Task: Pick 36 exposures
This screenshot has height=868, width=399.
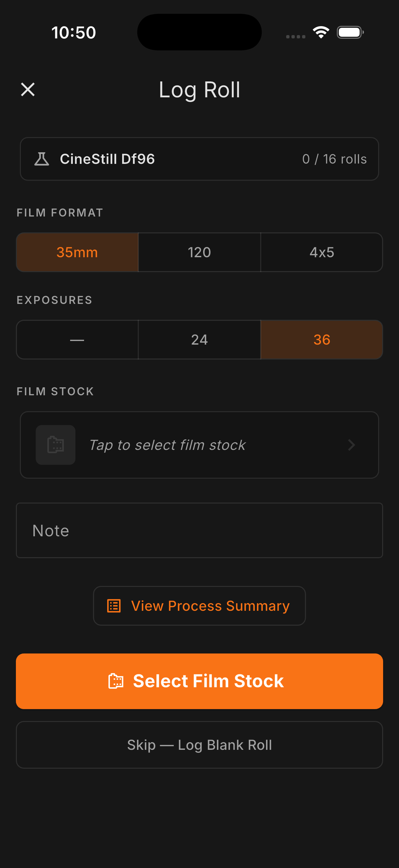Action: (x=322, y=340)
